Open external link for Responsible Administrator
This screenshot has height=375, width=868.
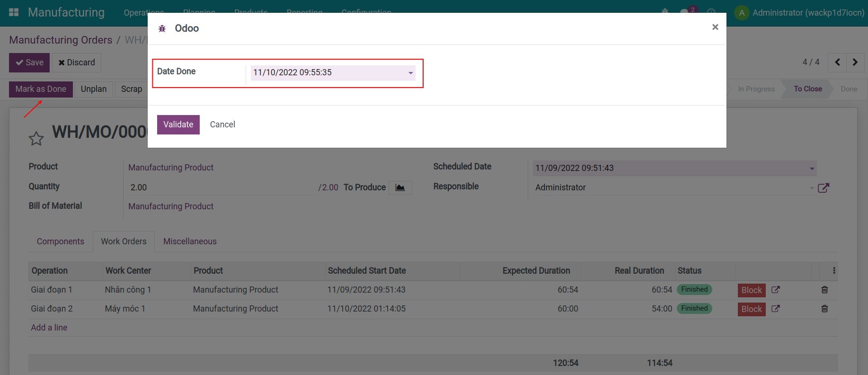point(823,188)
